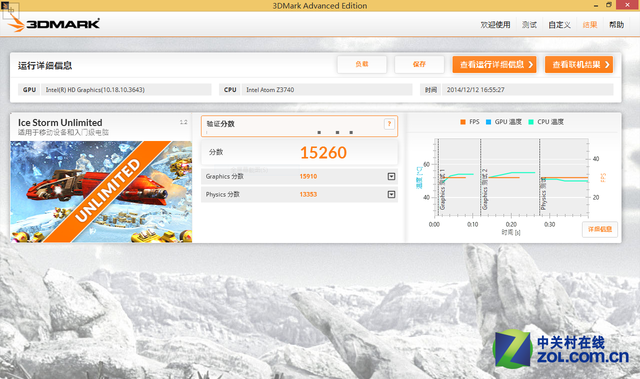This screenshot has width=640, height=379.
Task: Click the 保存 save button
Action: click(419, 64)
